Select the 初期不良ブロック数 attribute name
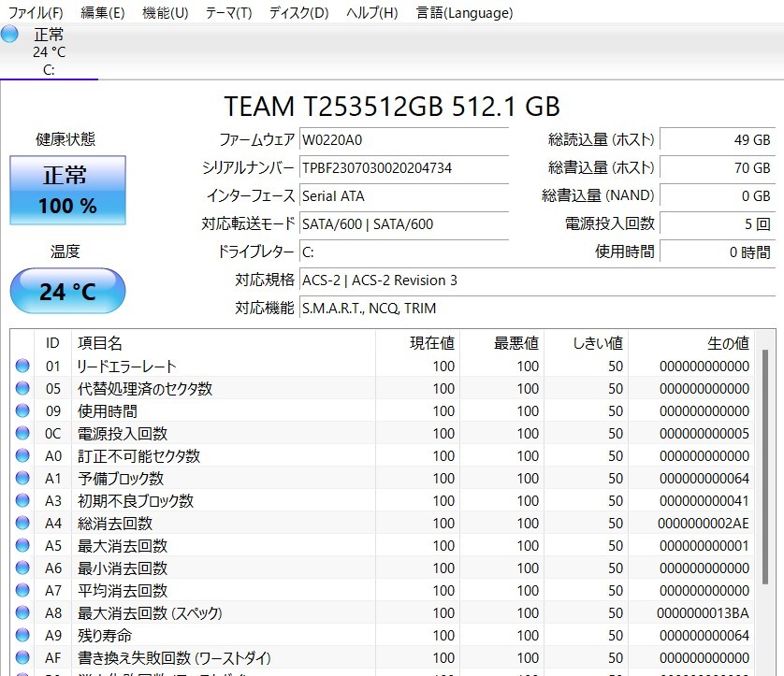 (x=136, y=501)
